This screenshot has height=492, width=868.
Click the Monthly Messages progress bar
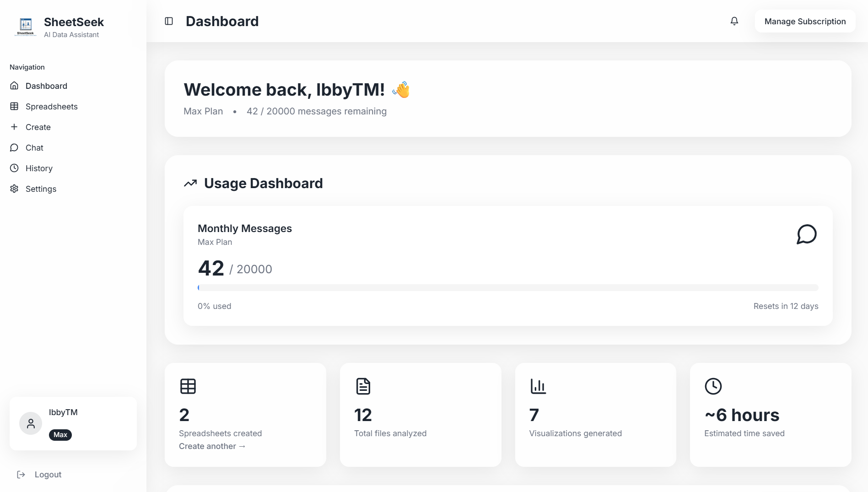coord(508,287)
